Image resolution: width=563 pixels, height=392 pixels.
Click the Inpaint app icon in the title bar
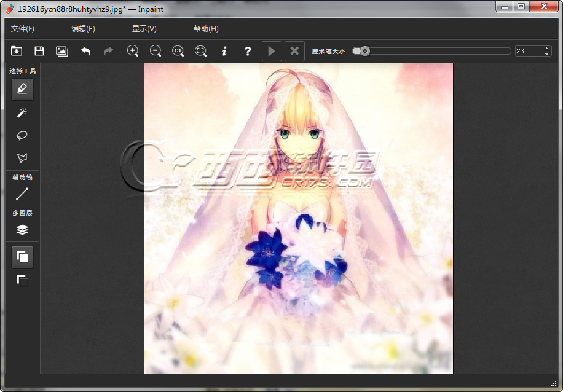[x=10, y=9]
